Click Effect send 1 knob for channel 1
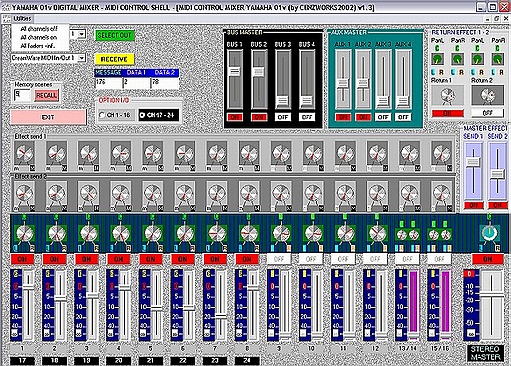 pyautogui.click(x=25, y=153)
